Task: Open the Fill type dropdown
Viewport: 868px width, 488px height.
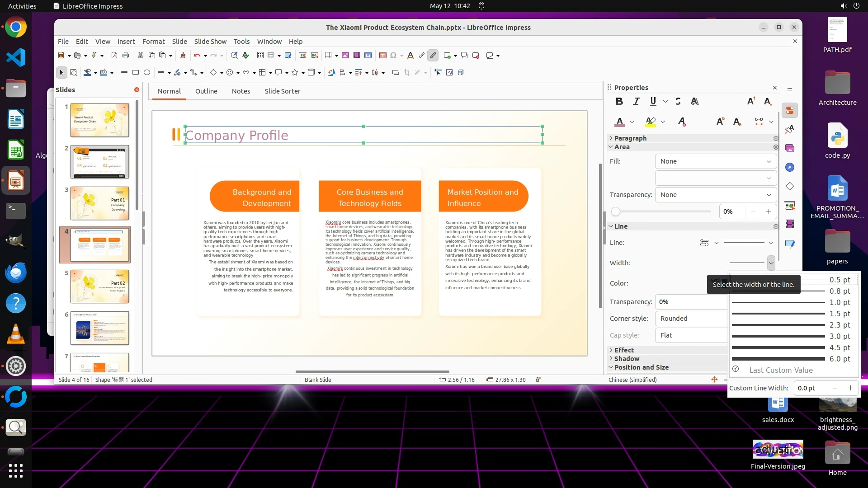Action: [x=715, y=161]
